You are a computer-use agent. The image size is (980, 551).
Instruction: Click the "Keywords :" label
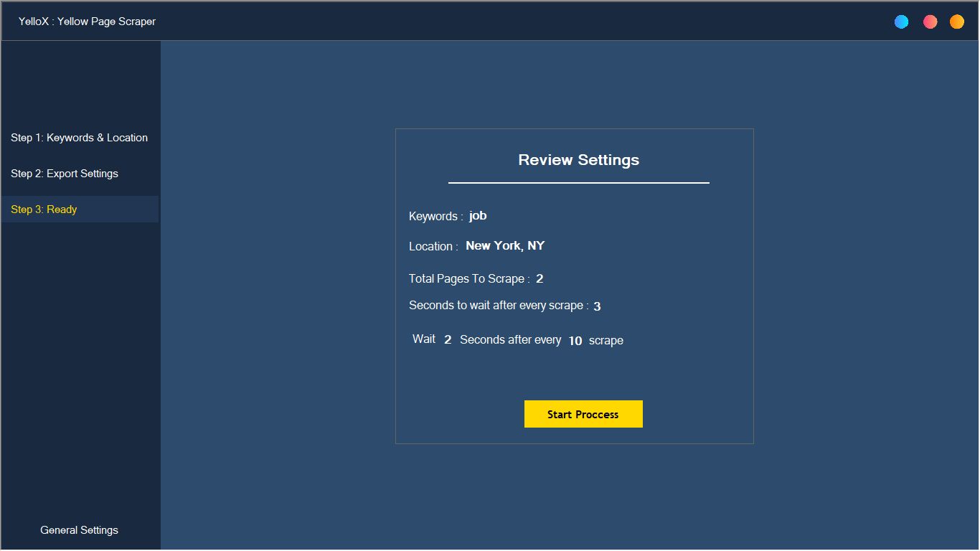tap(436, 217)
